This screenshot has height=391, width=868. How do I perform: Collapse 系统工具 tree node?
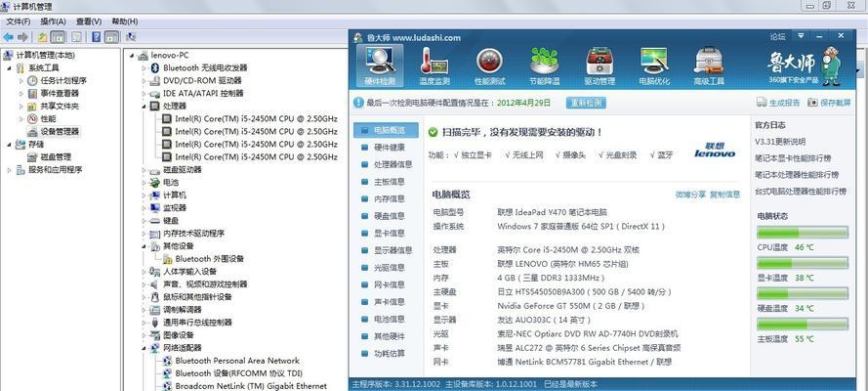(9, 67)
